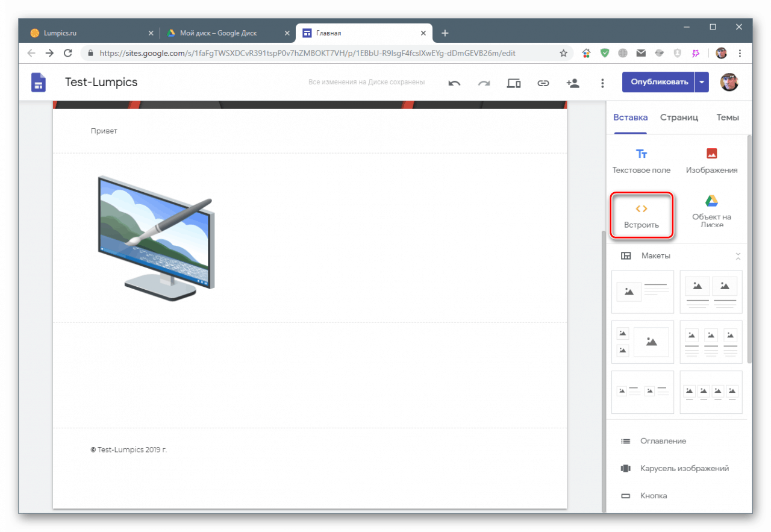Click the browser address bar URL
The image size is (771, 532).
coord(307,53)
